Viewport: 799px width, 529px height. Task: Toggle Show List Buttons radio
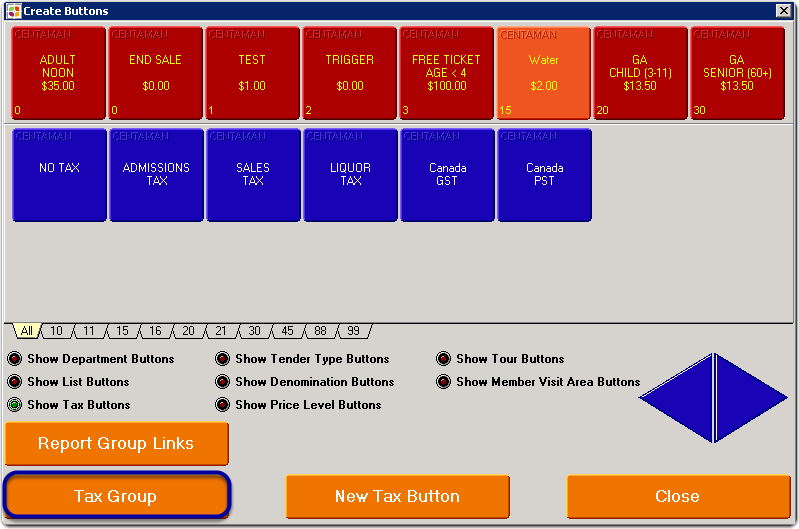(68, 382)
